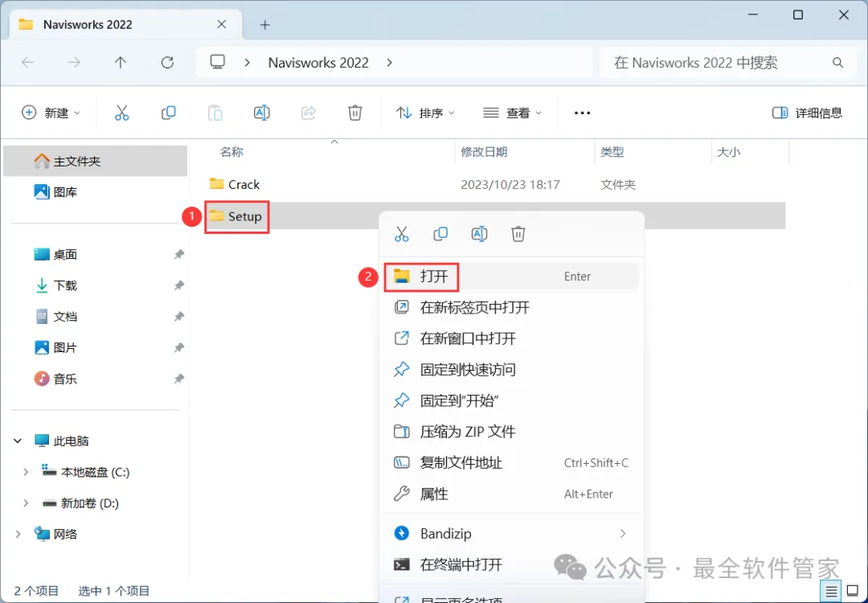This screenshot has width=868, height=603.
Task: Click the Cut icon in the toolbar
Action: (122, 113)
